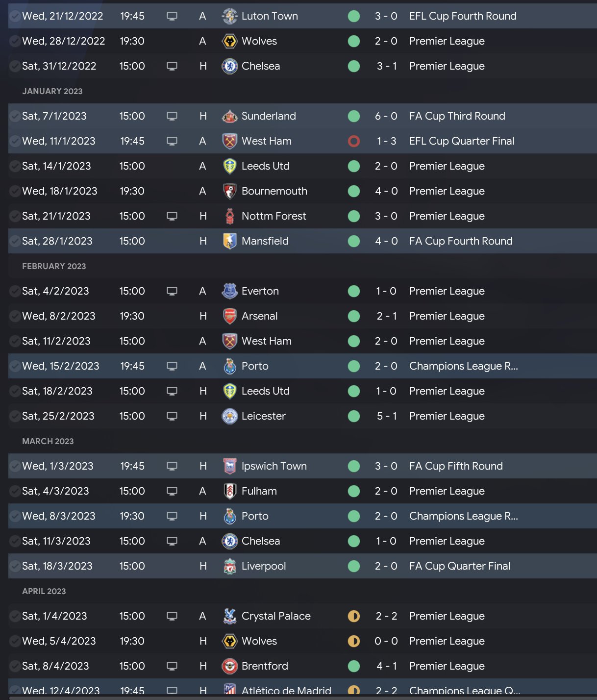Click the Bournemouth club crest icon

click(x=229, y=191)
